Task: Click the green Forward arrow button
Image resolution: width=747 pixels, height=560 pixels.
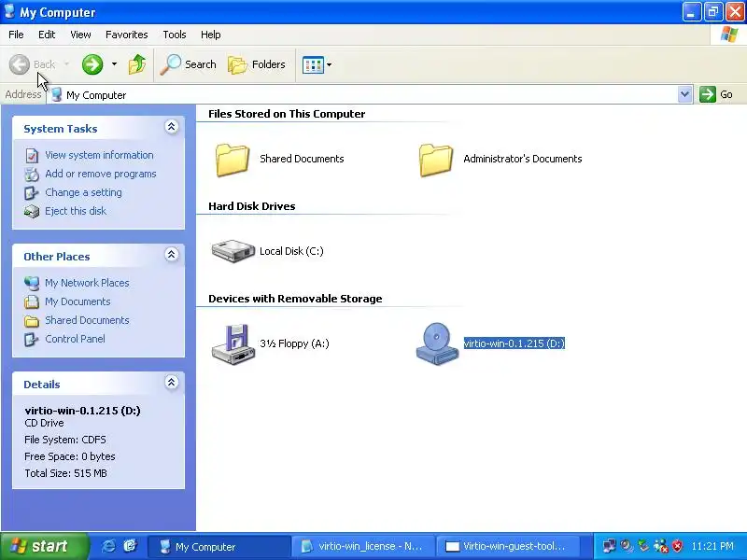Action: coord(92,64)
